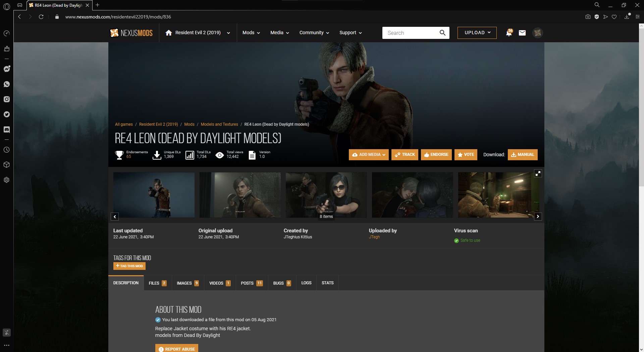Open the UPLOAD dropdown
Viewport: 644px width, 352px height.
click(477, 33)
